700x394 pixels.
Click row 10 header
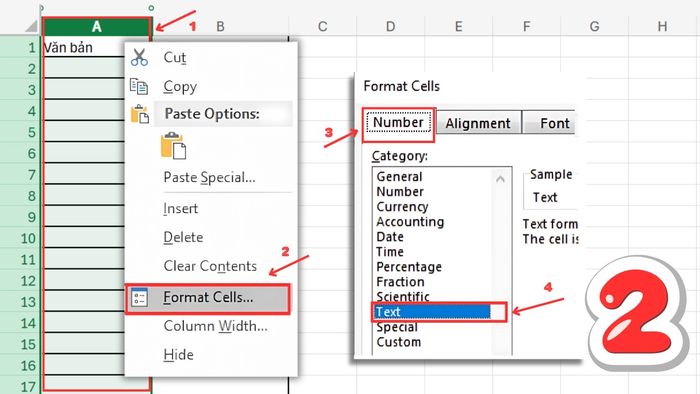pyautogui.click(x=20, y=238)
